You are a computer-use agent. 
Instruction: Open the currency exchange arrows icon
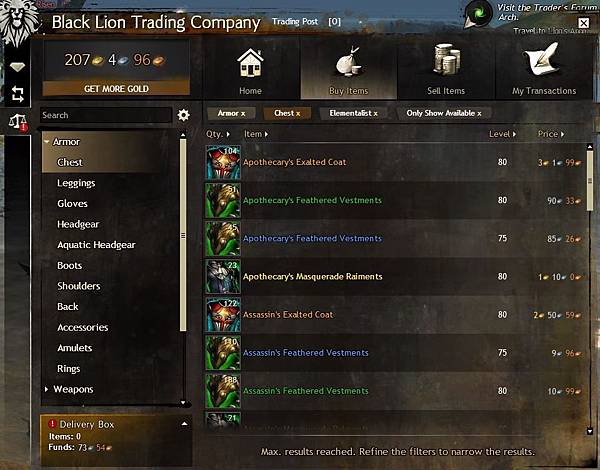(x=17, y=94)
